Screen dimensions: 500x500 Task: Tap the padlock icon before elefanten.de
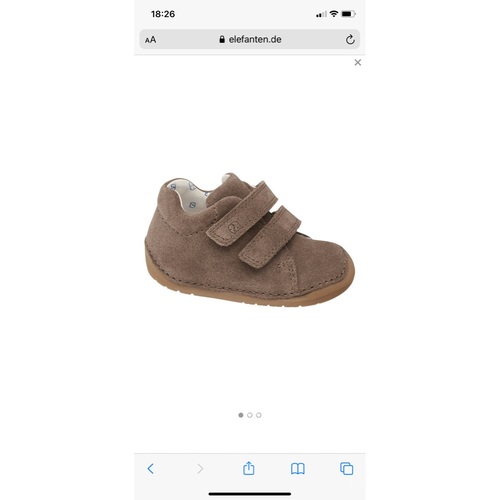tap(222, 39)
